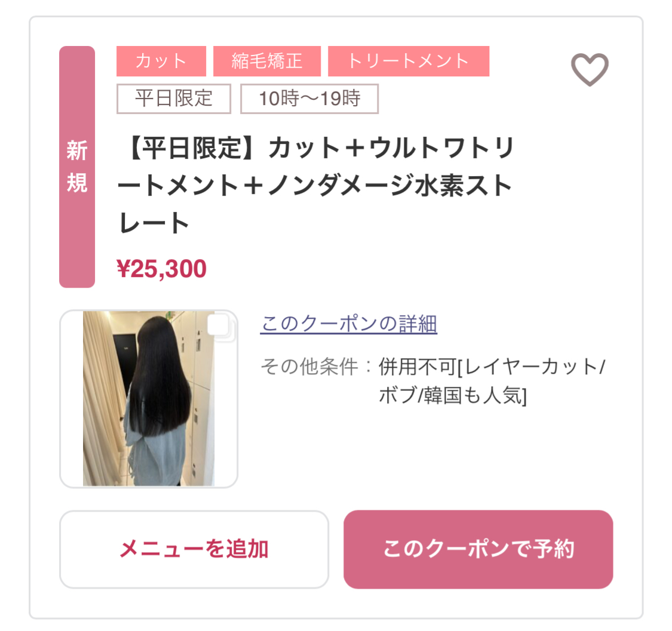Click the 10時〜19時 time label
This screenshot has width=672, height=631.
[309, 99]
